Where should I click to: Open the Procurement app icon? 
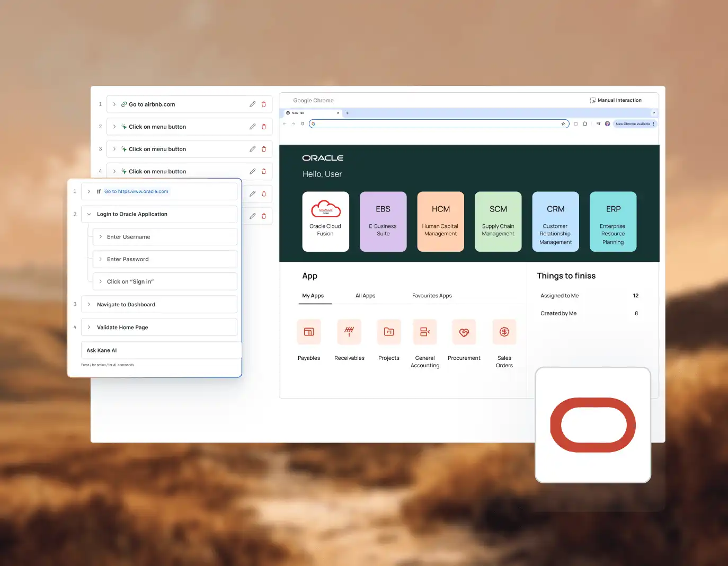(464, 332)
